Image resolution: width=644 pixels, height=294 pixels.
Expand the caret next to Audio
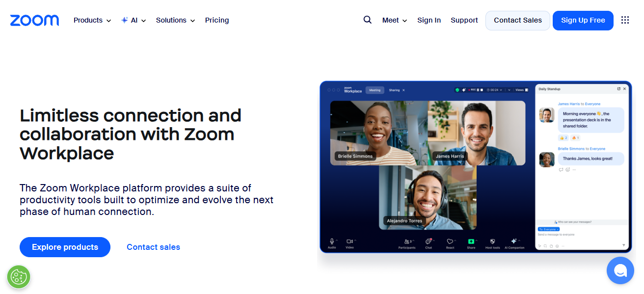pyautogui.click(x=337, y=240)
